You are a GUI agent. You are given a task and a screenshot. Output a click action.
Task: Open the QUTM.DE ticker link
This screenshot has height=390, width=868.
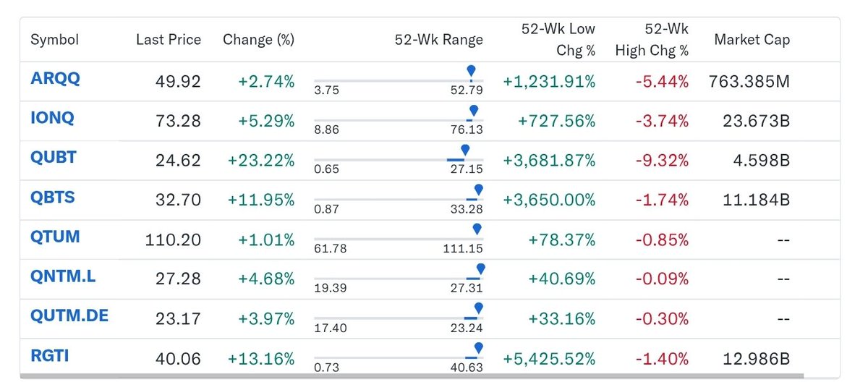click(x=69, y=316)
